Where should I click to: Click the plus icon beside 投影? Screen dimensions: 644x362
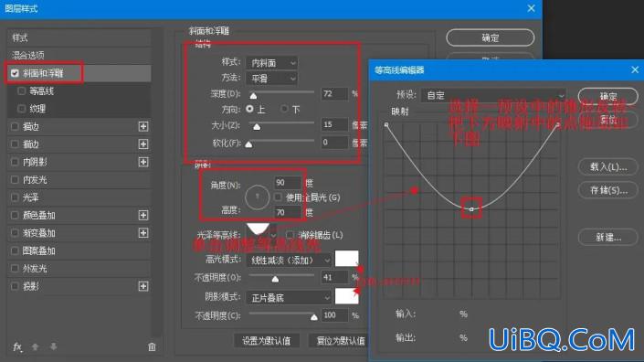[143, 286]
